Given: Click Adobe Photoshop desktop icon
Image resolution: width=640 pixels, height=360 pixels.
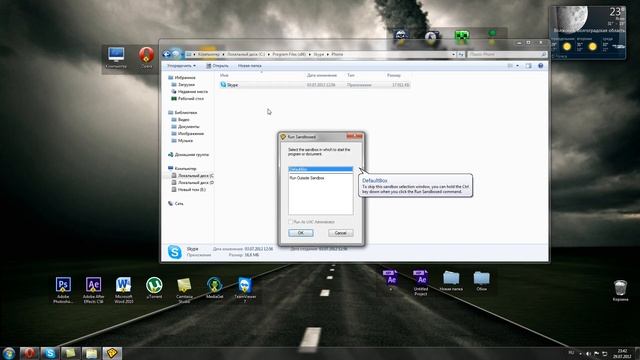Looking at the screenshot, I should point(63,290).
